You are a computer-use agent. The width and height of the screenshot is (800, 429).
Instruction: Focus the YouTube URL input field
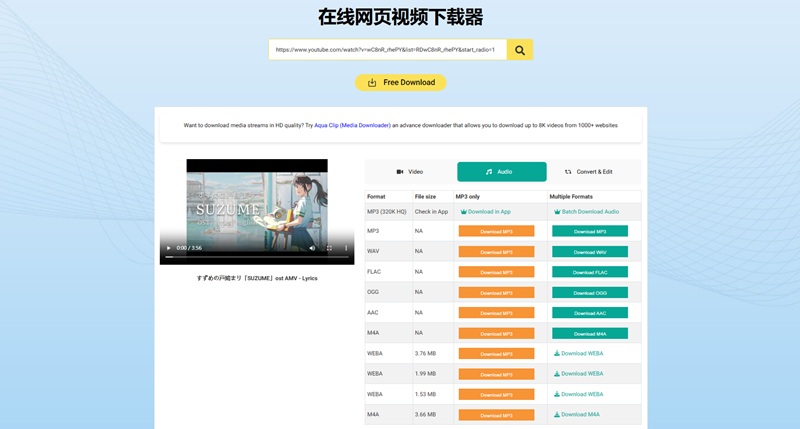point(388,50)
